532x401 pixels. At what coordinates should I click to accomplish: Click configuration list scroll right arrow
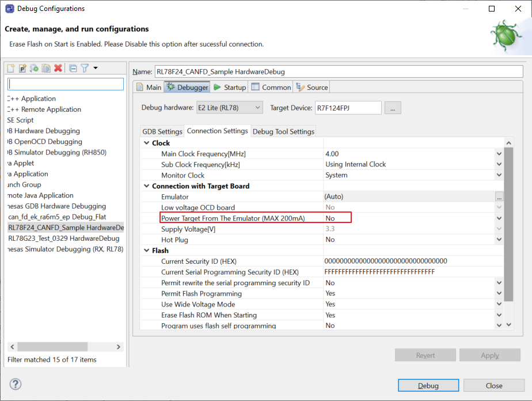(119, 347)
